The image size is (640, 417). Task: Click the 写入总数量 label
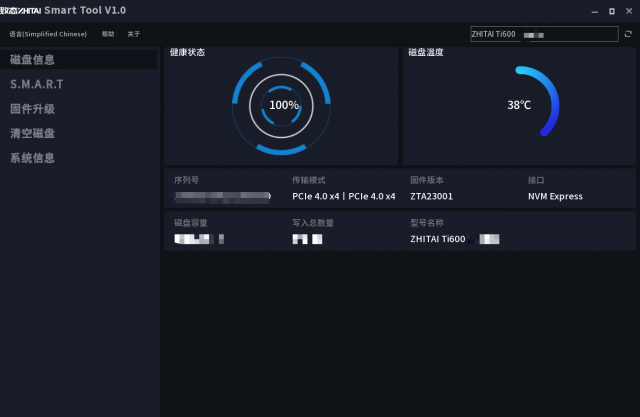[313, 223]
